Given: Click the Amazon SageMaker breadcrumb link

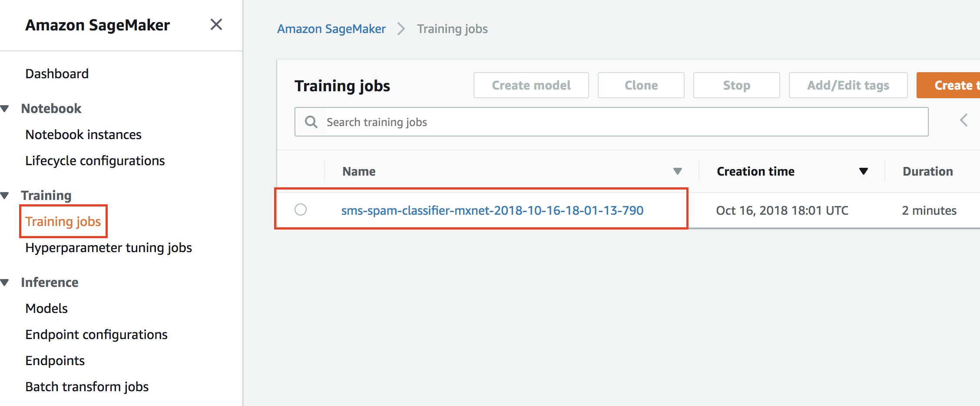Looking at the screenshot, I should click(331, 29).
